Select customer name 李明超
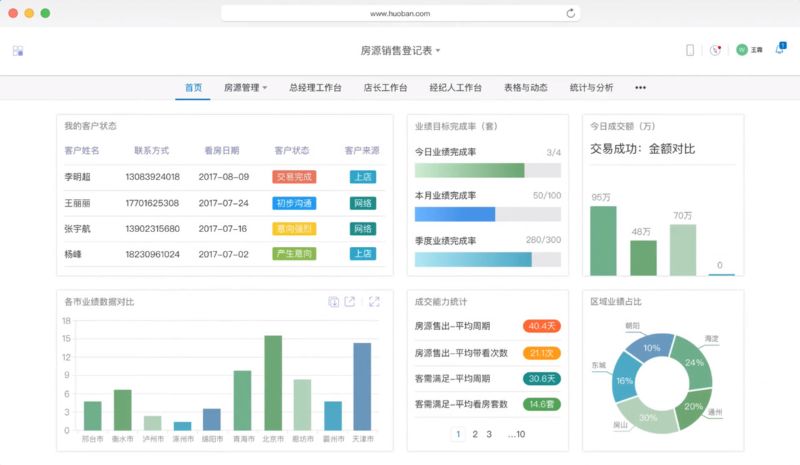Image resolution: width=800 pixels, height=465 pixels. click(77, 177)
